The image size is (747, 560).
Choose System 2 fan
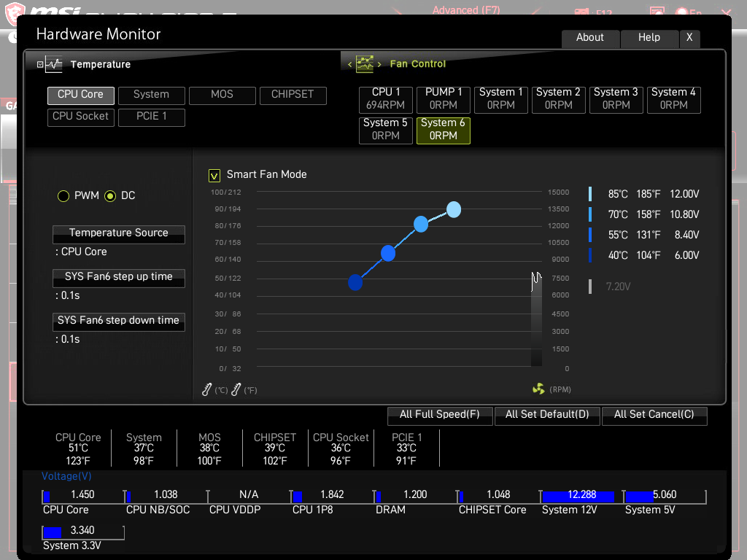pyautogui.click(x=559, y=99)
